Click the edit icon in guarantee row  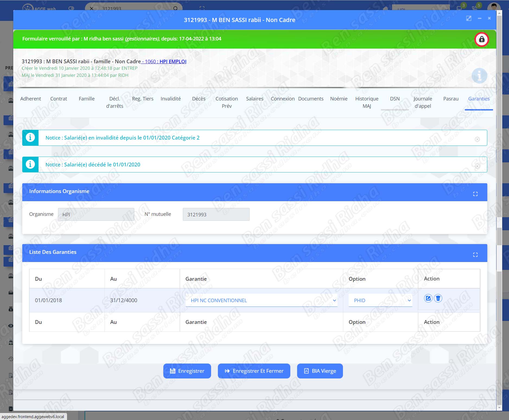428,298
